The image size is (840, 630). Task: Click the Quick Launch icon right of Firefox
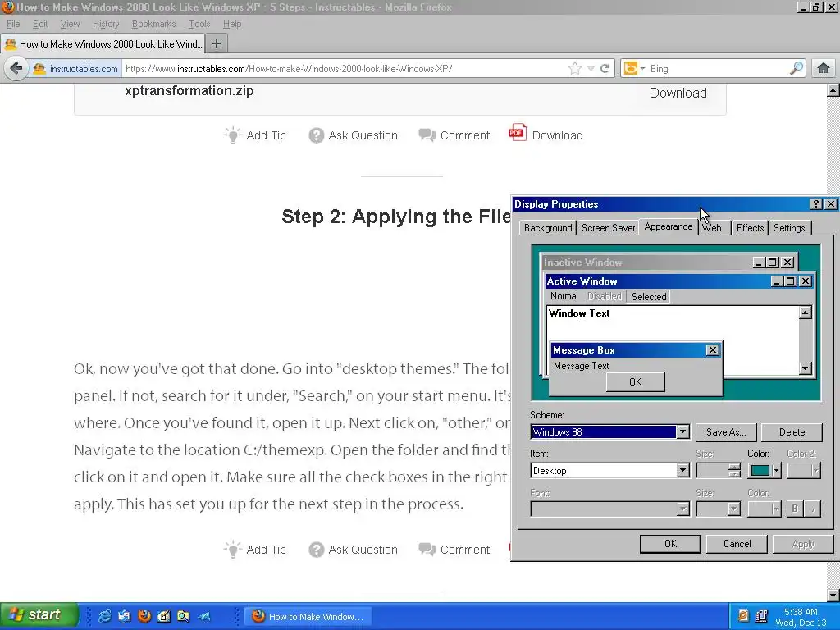pyautogui.click(x=164, y=616)
